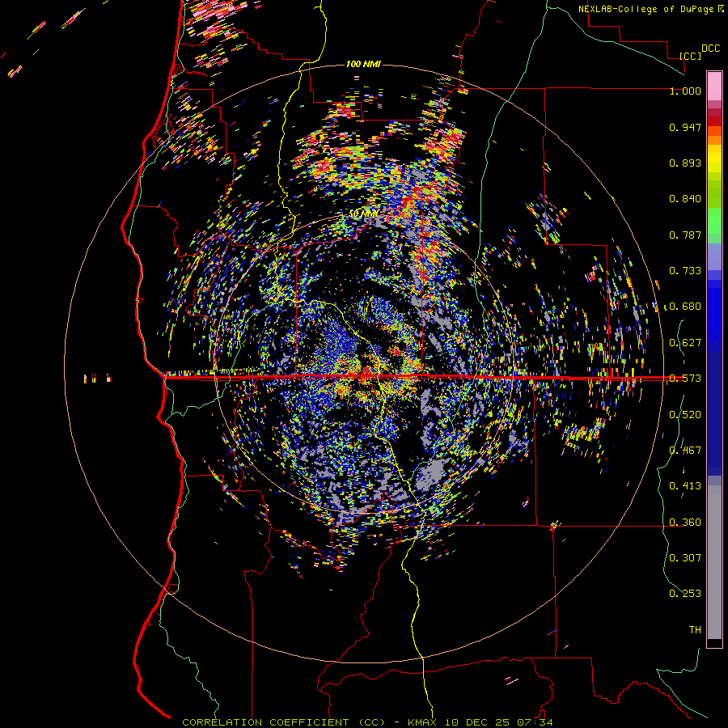Select the 0.253 scale value

pyautogui.click(x=685, y=594)
